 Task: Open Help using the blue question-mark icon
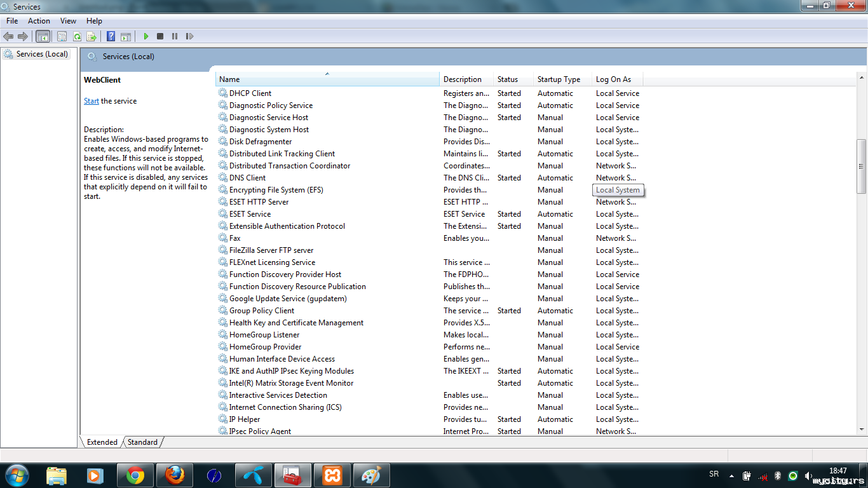[111, 36]
